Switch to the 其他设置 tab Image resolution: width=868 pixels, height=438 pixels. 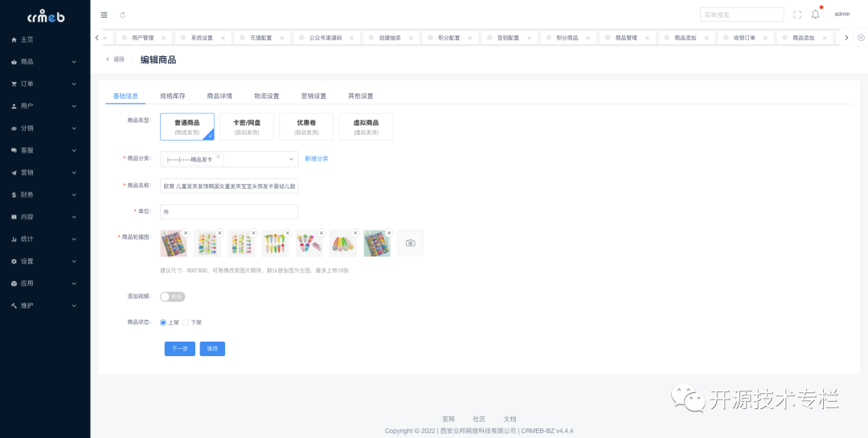[x=361, y=96]
